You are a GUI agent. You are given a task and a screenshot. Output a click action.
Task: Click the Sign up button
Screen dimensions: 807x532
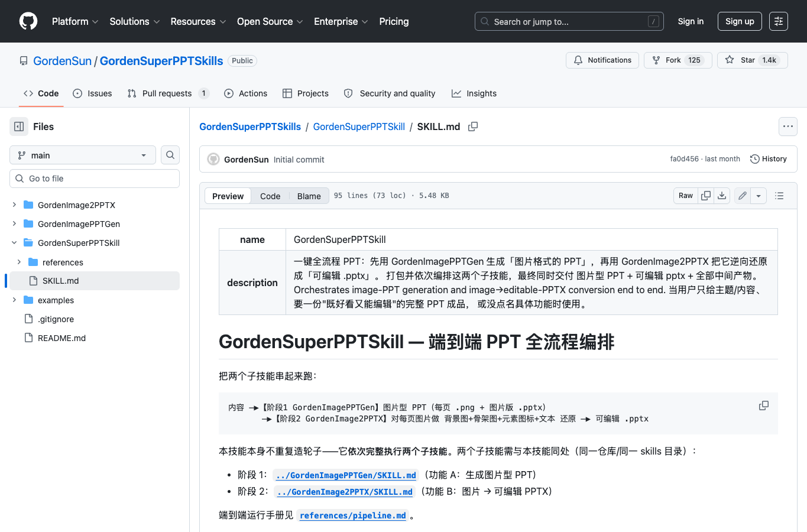pyautogui.click(x=740, y=21)
